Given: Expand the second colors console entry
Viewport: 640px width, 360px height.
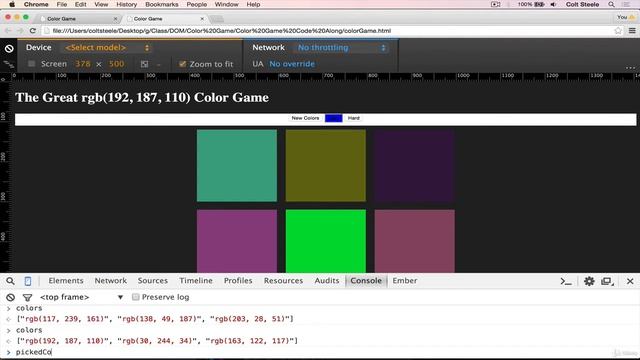Looking at the screenshot, I should coord(8,330).
